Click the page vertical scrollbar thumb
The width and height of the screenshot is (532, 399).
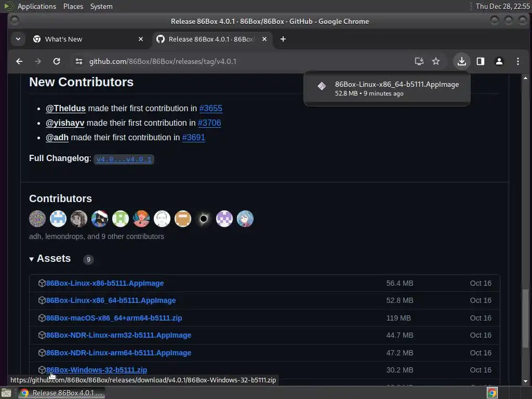(525, 318)
